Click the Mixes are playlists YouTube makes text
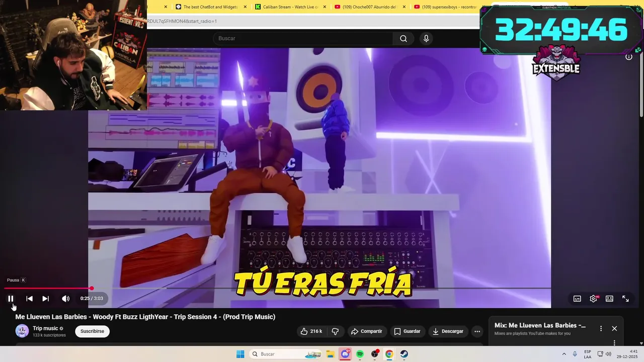Viewport: 644px width, 362px height. (x=532, y=333)
